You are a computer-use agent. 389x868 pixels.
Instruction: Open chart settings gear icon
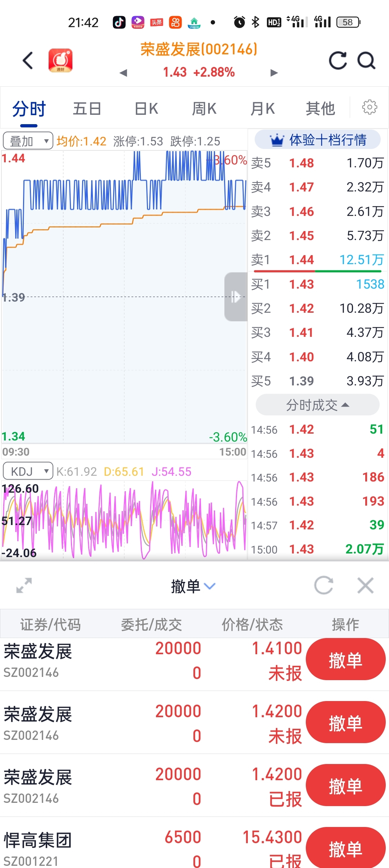coord(370,107)
